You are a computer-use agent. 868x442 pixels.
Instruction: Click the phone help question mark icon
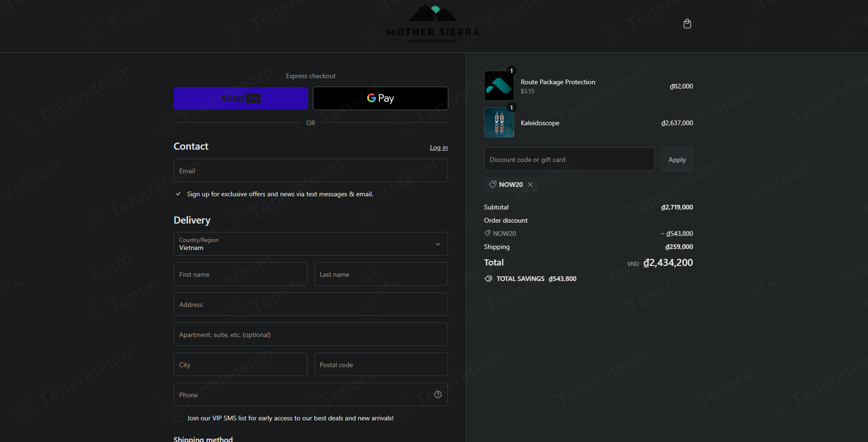438,395
